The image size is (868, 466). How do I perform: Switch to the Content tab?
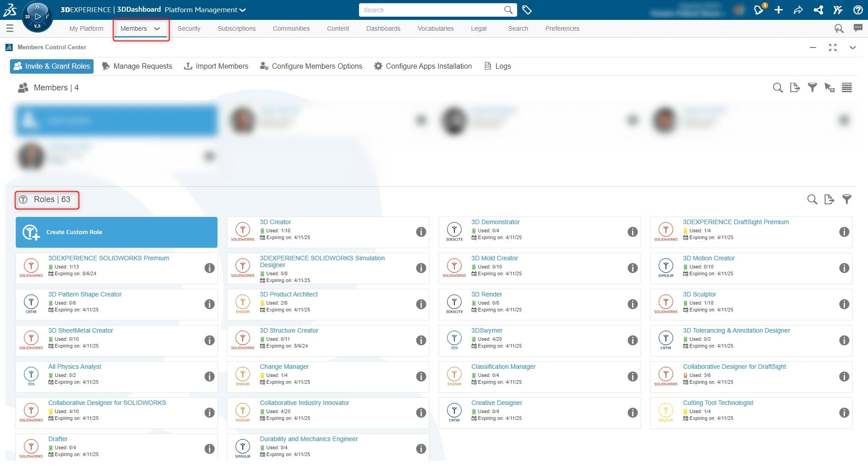pyautogui.click(x=338, y=28)
